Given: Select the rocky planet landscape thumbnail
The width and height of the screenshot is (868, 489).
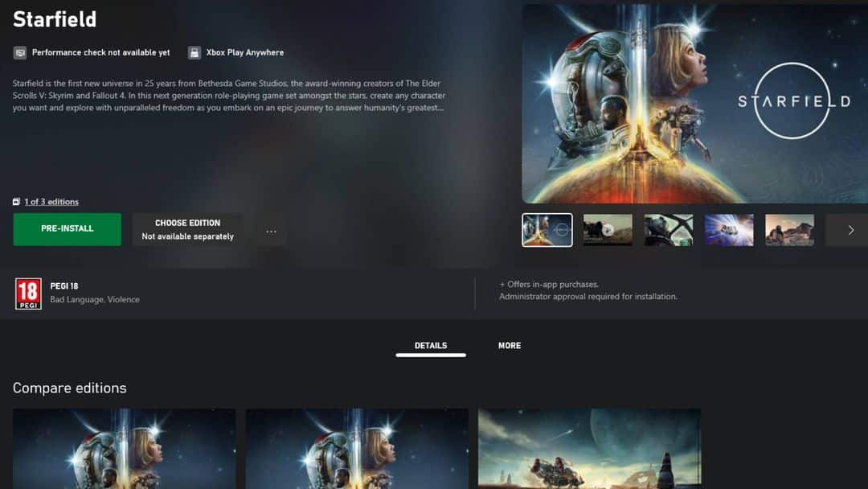Looking at the screenshot, I should tap(790, 230).
